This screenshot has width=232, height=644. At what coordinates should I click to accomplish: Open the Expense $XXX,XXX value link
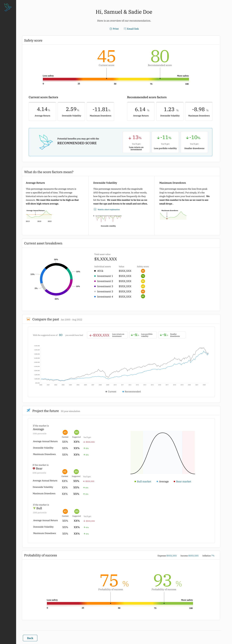pos(172,556)
